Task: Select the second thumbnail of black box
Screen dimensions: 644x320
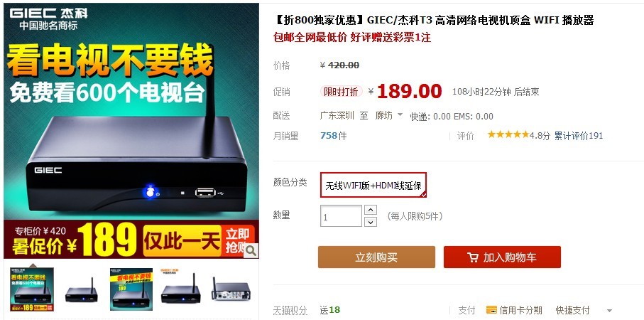Action: click(x=82, y=291)
